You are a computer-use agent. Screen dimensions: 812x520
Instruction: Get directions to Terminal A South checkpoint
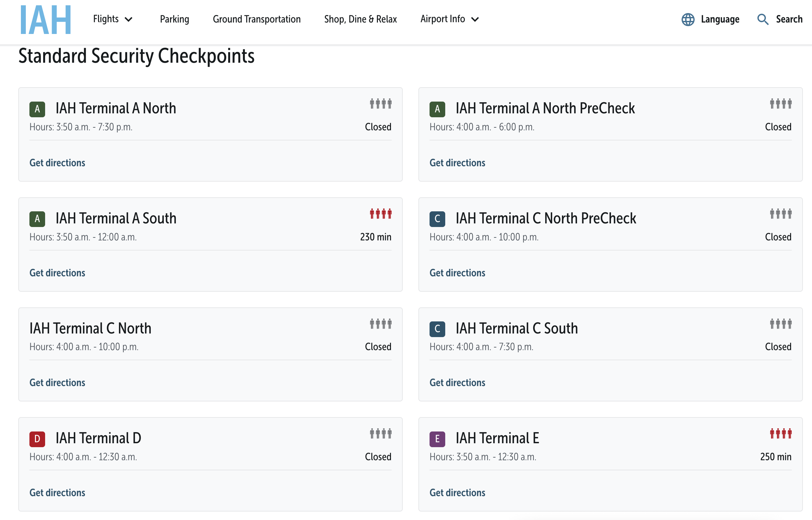(57, 273)
